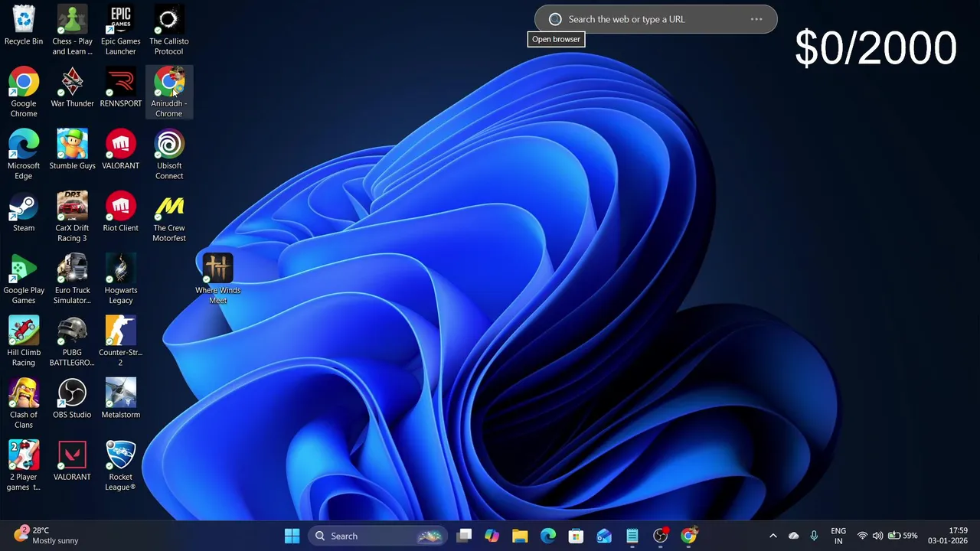The height and width of the screenshot is (551, 980).
Task: Select the Hogwarts Legacy desktop icon
Action: point(120,279)
